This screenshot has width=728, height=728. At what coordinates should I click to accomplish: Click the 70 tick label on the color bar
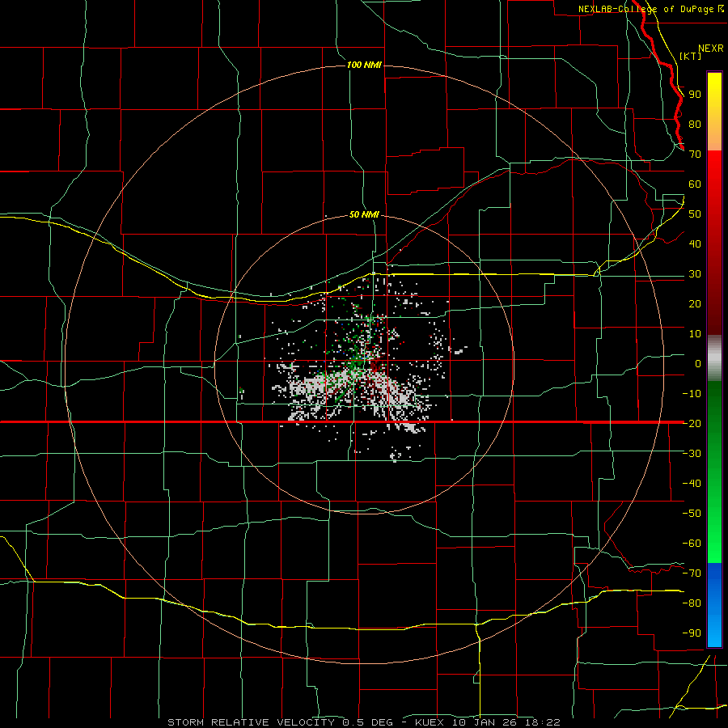coord(695,154)
